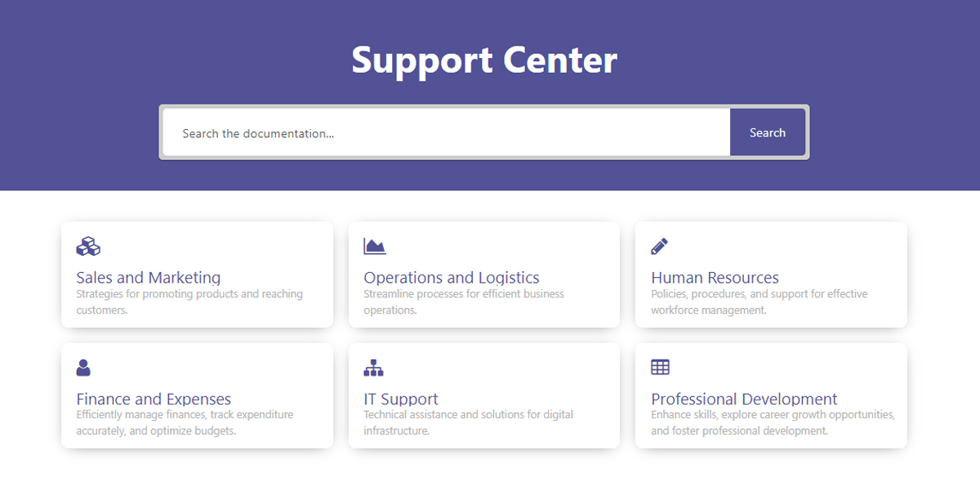
Task: Open the Operations and Logistics category
Action: [452, 278]
